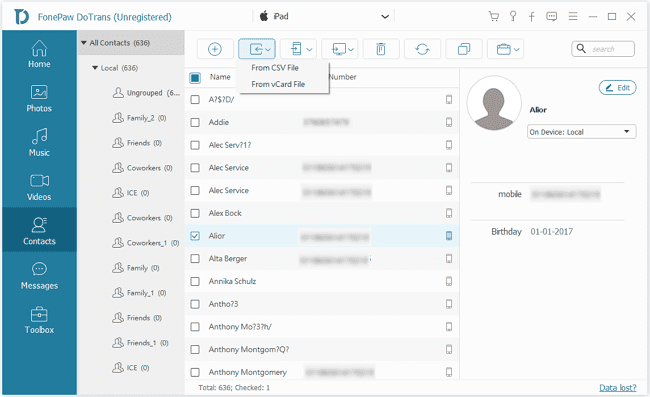
Task: Open the Photos section
Action: 39,99
